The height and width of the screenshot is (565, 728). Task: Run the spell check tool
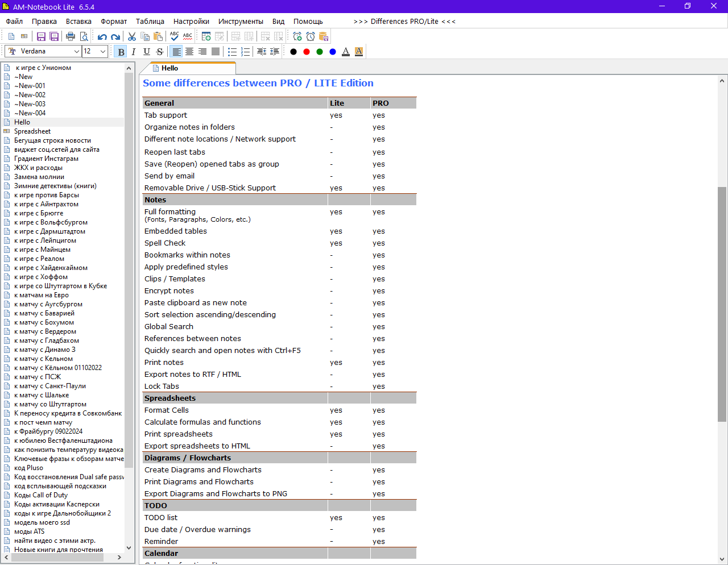(175, 36)
